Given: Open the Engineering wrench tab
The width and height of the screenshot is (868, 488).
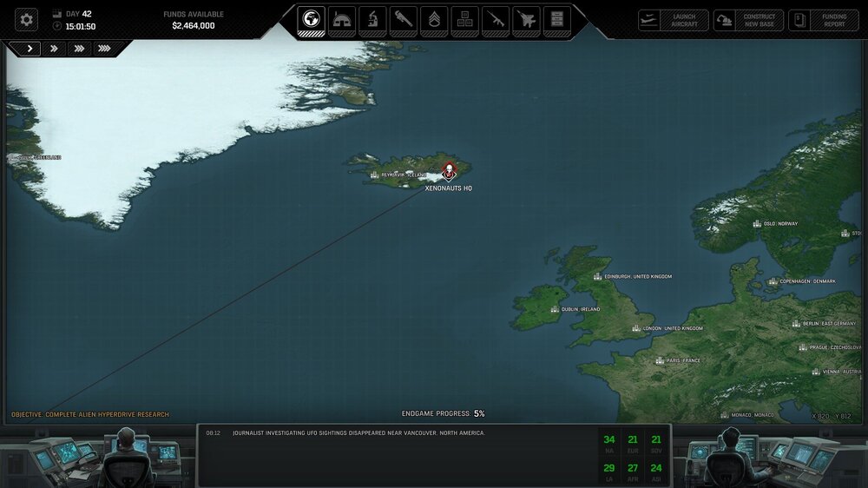Looking at the screenshot, I should click(x=404, y=21).
